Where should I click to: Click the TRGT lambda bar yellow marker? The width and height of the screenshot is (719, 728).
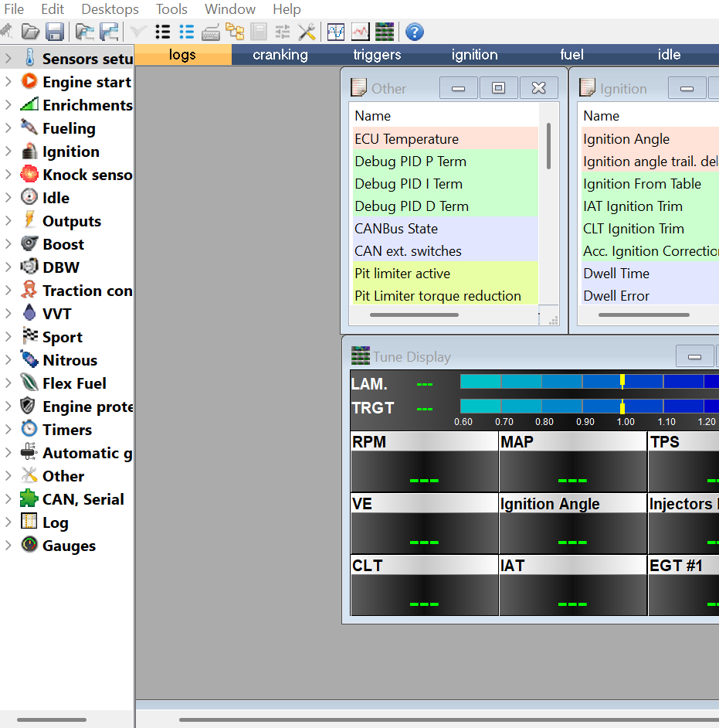click(622, 406)
